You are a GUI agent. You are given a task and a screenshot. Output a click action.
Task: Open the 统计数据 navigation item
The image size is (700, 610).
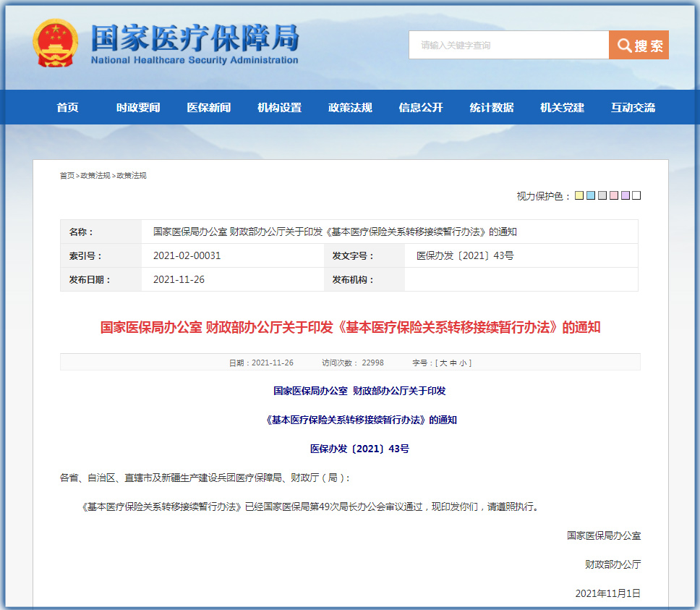pyautogui.click(x=492, y=107)
